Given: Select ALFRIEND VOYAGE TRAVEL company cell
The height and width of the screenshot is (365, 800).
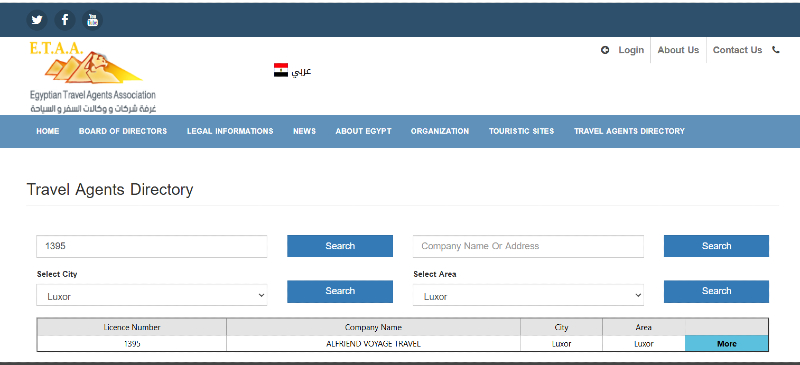Looking at the screenshot, I should tap(373, 344).
